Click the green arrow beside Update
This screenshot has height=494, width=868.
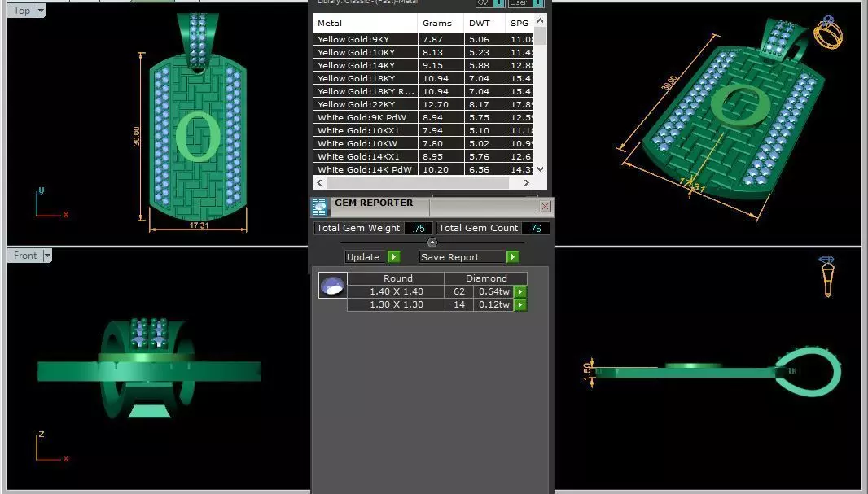click(x=393, y=256)
